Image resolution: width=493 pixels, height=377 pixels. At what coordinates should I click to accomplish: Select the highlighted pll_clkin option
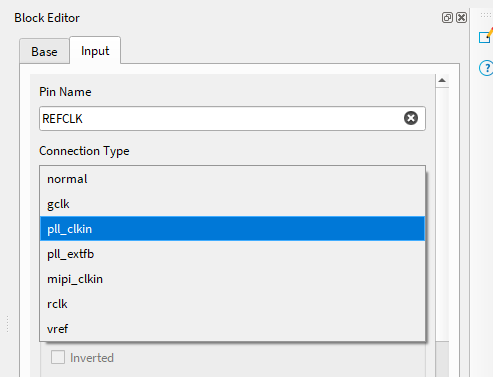[x=232, y=229]
